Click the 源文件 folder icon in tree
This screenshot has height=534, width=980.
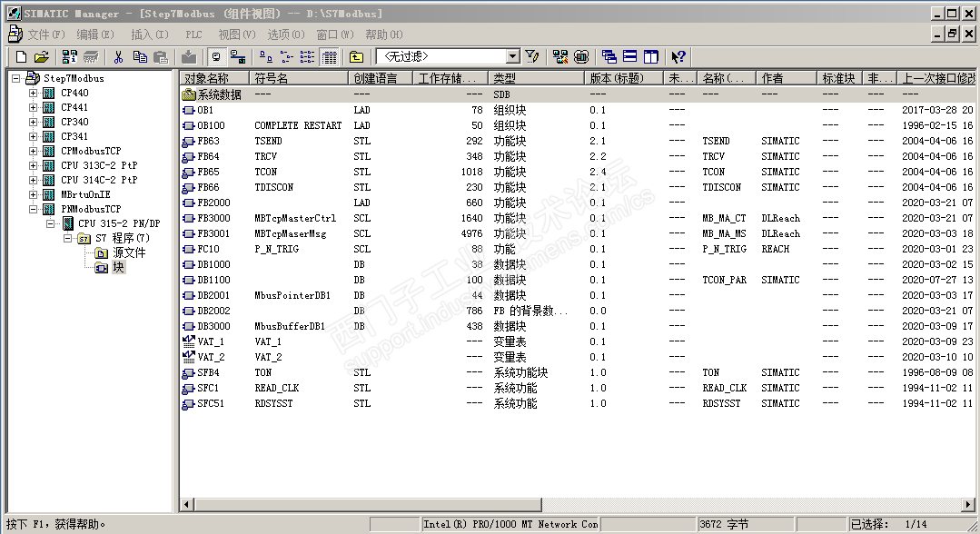point(101,252)
